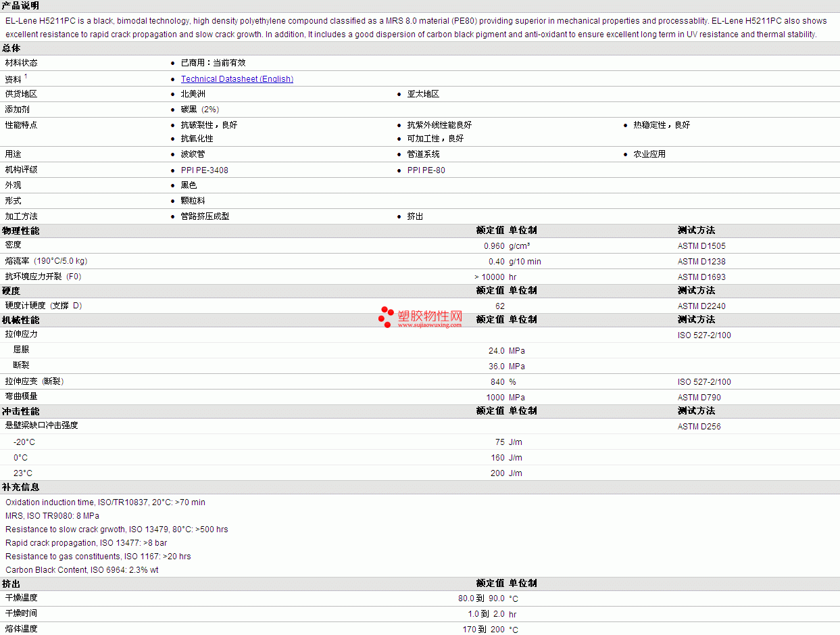840x635 pixels.
Task: Select the ASTM D1693 test method
Action: (701, 277)
